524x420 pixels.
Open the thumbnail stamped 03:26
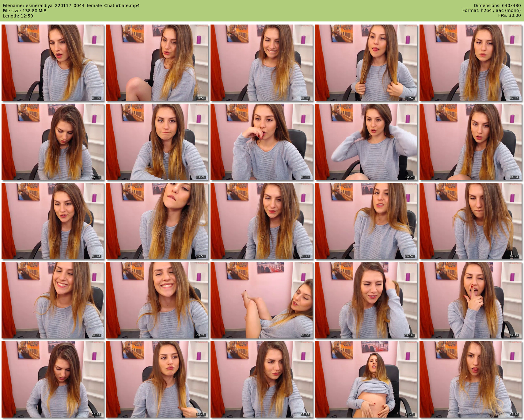point(157,142)
